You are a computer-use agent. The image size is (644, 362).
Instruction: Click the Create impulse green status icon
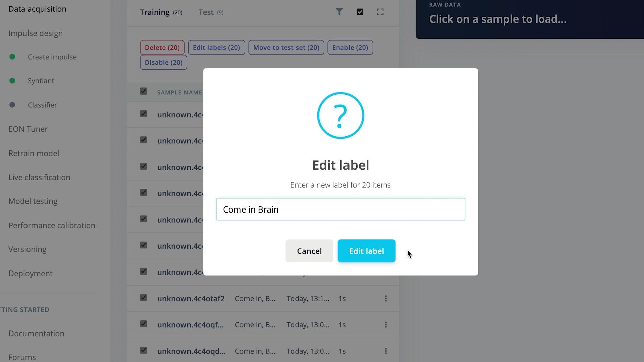click(12, 57)
